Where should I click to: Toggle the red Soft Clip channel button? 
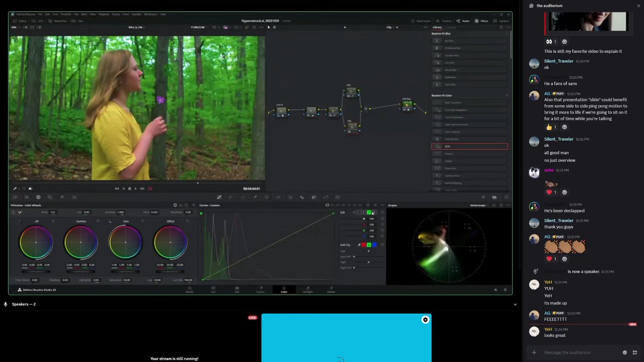364,245
